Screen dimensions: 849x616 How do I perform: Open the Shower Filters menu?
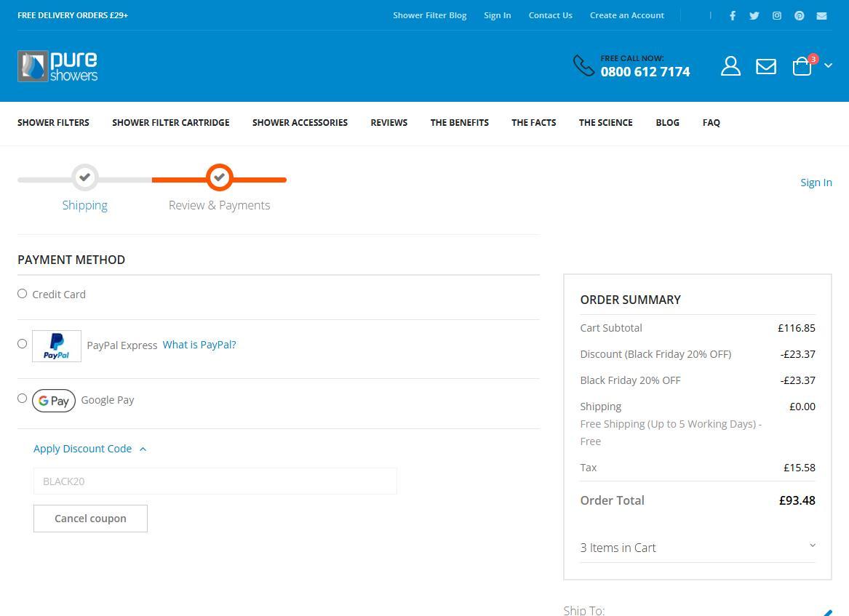tap(53, 123)
